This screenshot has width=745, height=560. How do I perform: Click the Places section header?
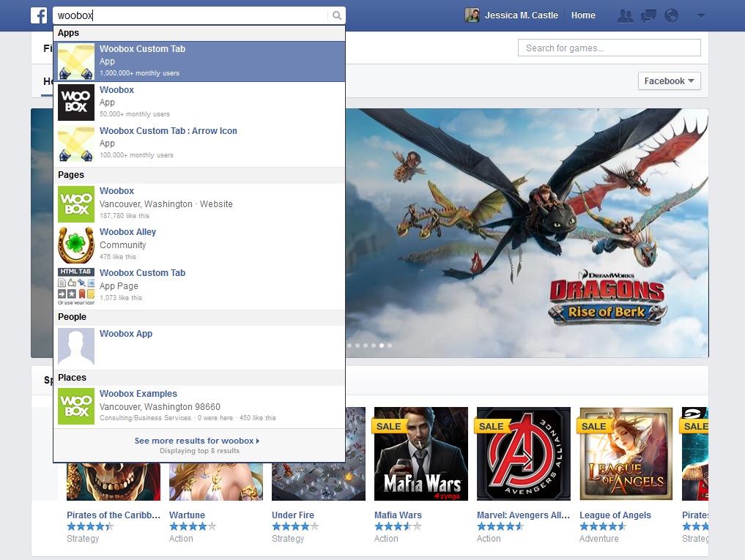(199, 378)
